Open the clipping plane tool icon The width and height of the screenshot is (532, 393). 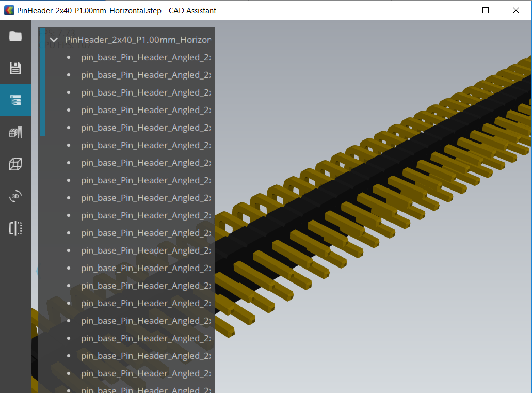[15, 228]
